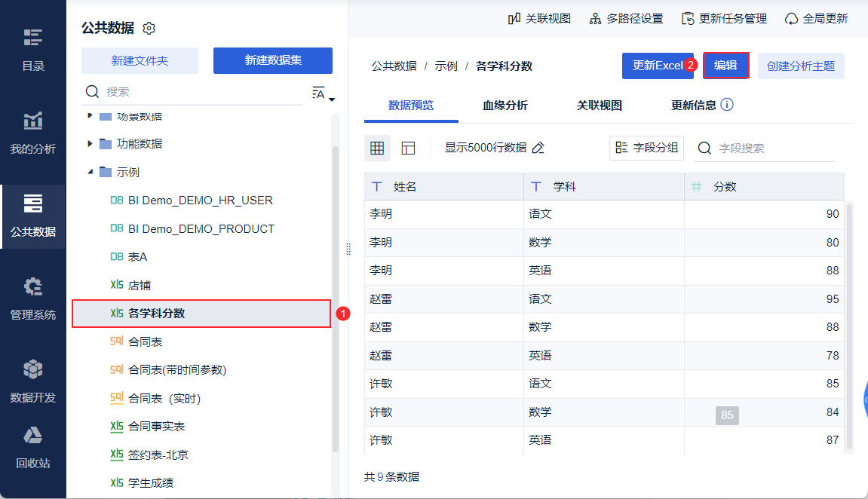This screenshot has height=499, width=868.
Task: Click pencil icon beside 显示5000行数据
Action: [x=538, y=148]
